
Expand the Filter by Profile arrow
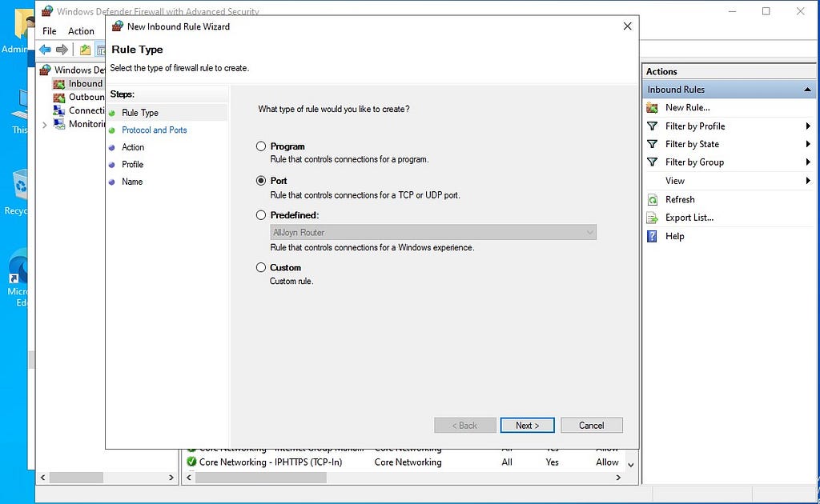[x=808, y=126]
